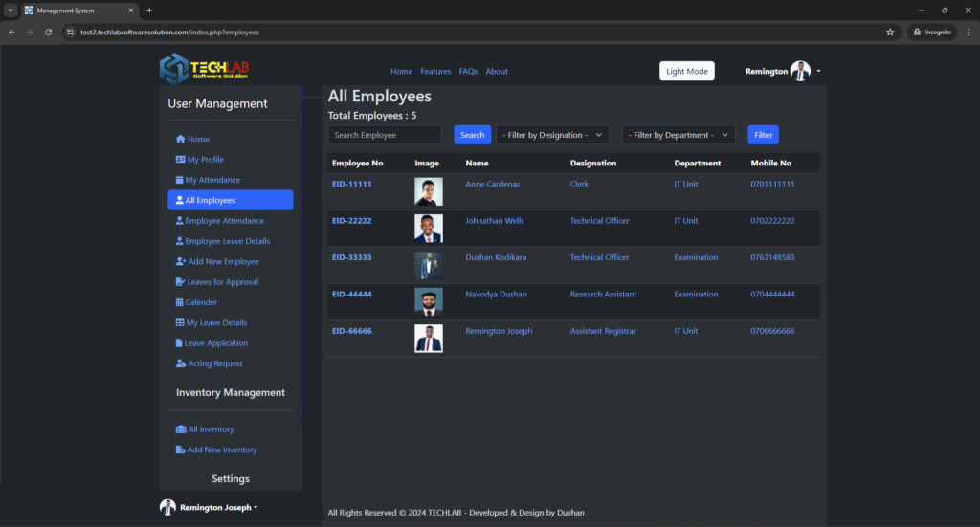
Task: Click the bookmark star icon in address bar
Action: (890, 32)
